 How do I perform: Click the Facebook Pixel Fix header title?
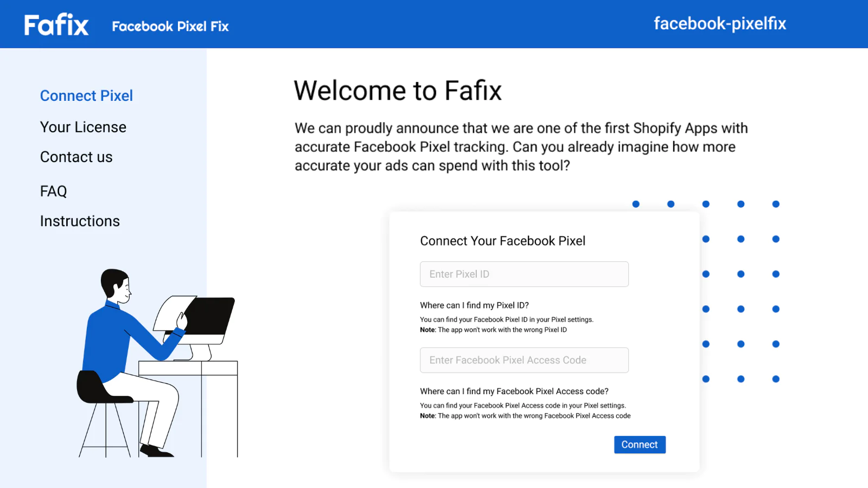pyautogui.click(x=170, y=26)
